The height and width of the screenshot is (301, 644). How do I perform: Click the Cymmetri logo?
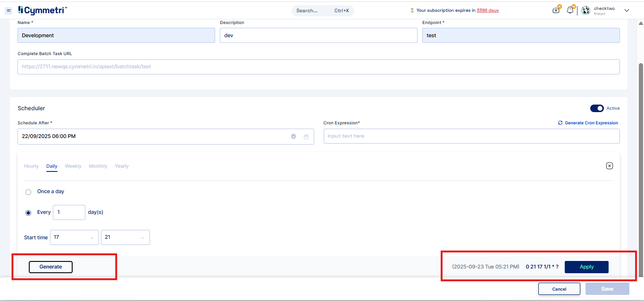42,10
